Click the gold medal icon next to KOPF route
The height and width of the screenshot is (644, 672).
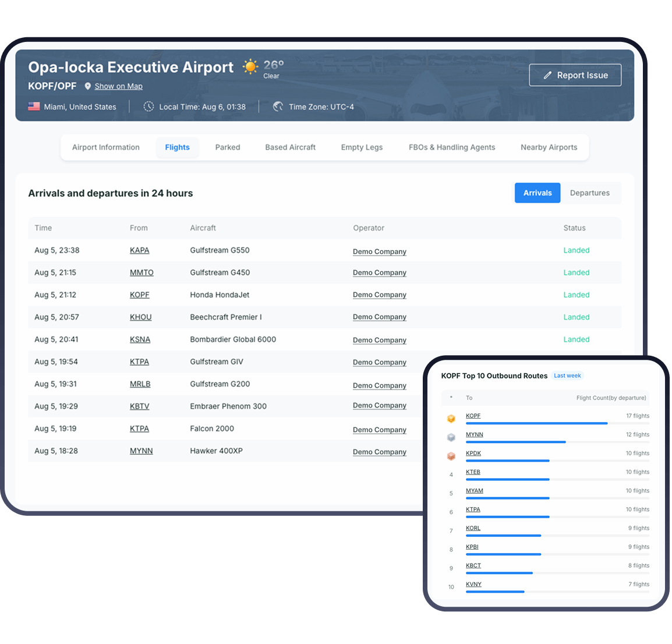point(451,418)
